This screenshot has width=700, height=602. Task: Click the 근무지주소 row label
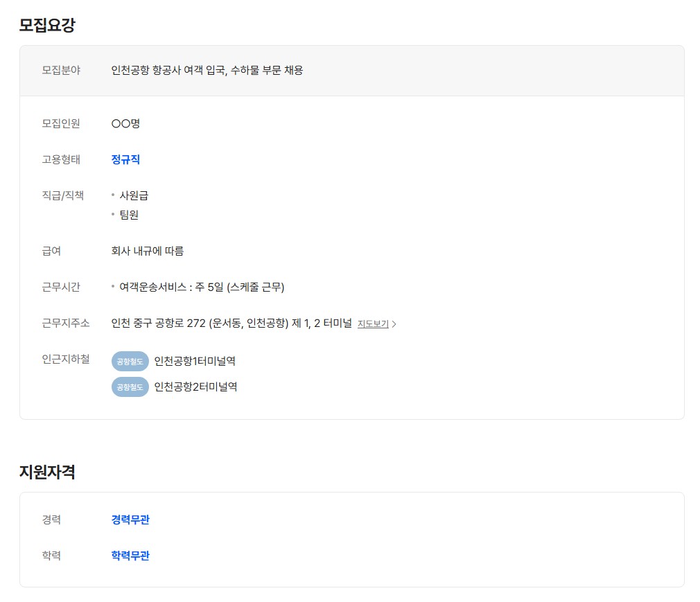point(66,323)
